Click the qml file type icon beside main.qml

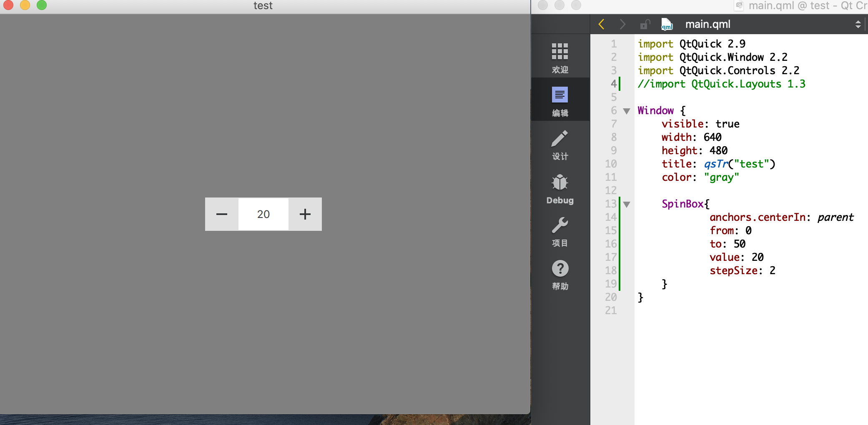click(x=667, y=24)
